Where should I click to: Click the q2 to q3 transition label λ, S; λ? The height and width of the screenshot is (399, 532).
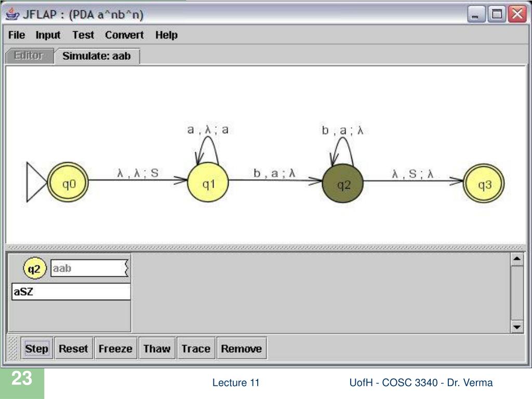coord(413,174)
